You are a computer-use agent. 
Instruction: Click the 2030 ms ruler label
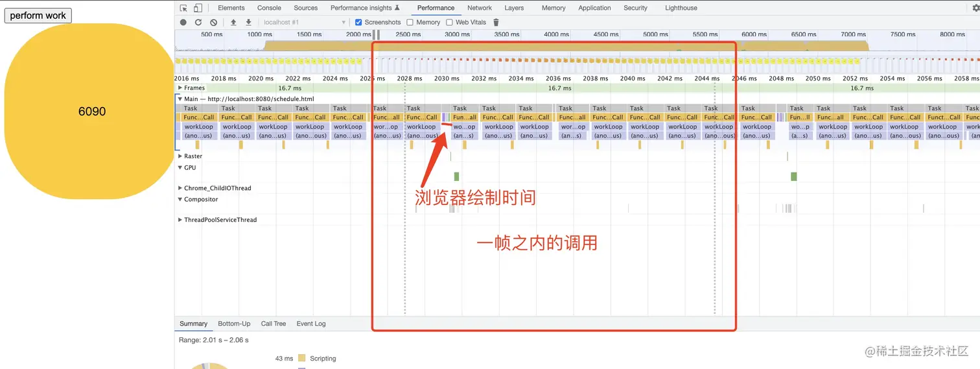(447, 78)
